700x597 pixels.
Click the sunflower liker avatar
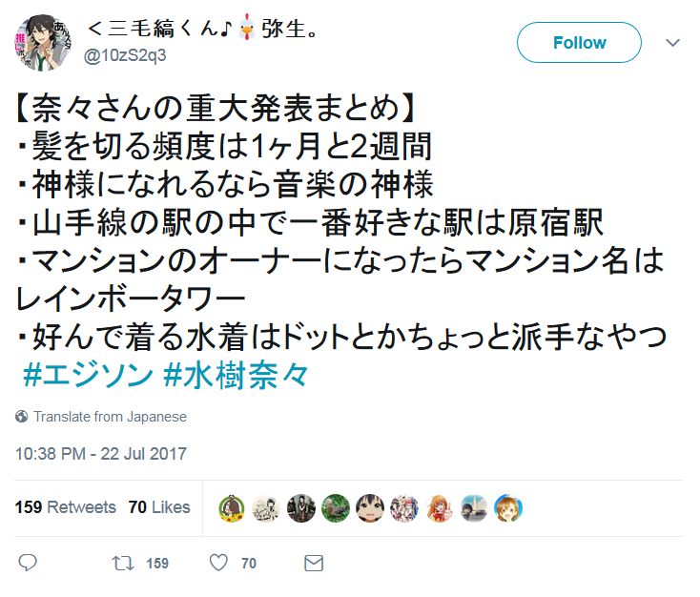coord(231,508)
